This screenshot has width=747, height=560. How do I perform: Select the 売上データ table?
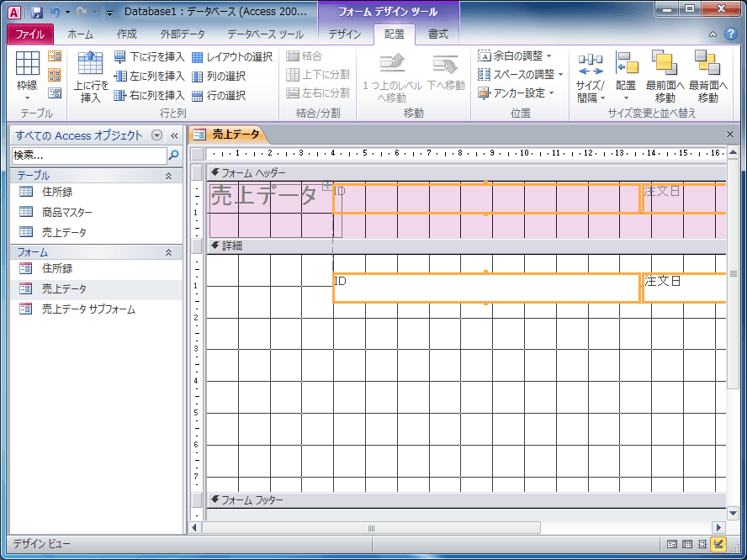click(96, 232)
